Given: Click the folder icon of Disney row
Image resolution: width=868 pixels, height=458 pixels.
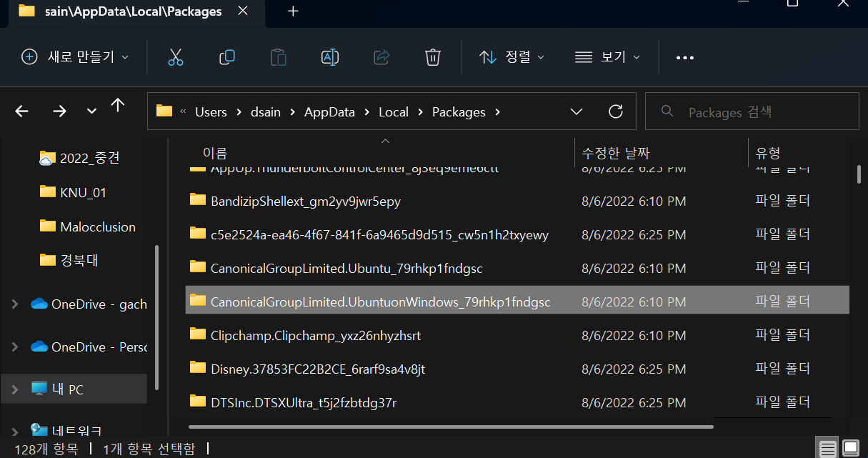Looking at the screenshot, I should [198, 367].
